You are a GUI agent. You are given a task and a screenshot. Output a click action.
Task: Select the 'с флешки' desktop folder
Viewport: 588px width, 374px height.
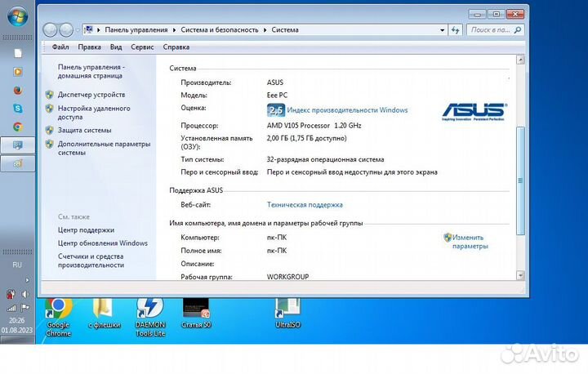click(x=105, y=314)
